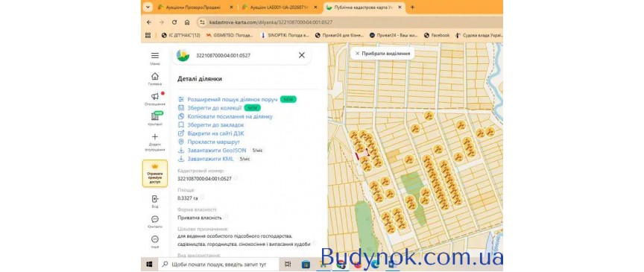This screenshot has width=644, height=272.
Task: Open Приват24 - Ваш bookmark
Action: (394, 35)
